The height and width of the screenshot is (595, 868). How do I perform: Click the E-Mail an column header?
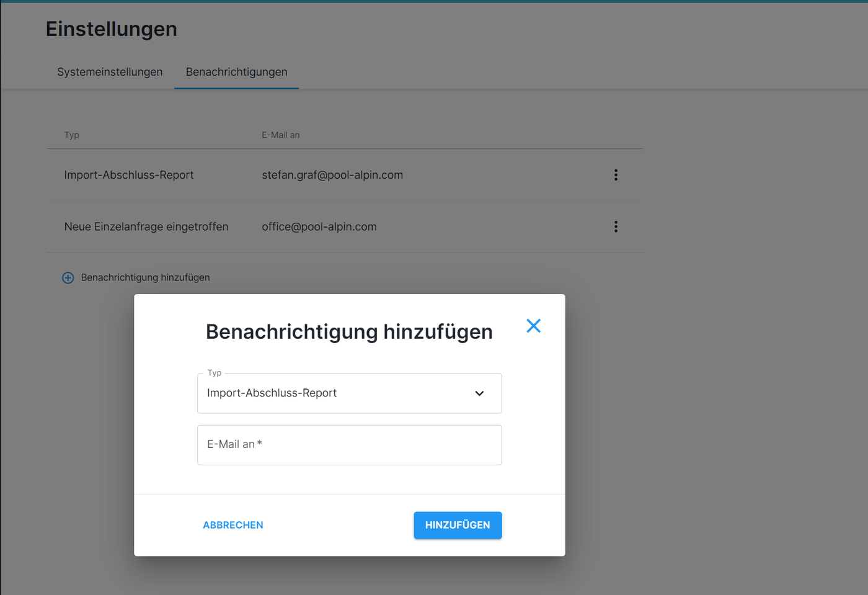tap(280, 135)
